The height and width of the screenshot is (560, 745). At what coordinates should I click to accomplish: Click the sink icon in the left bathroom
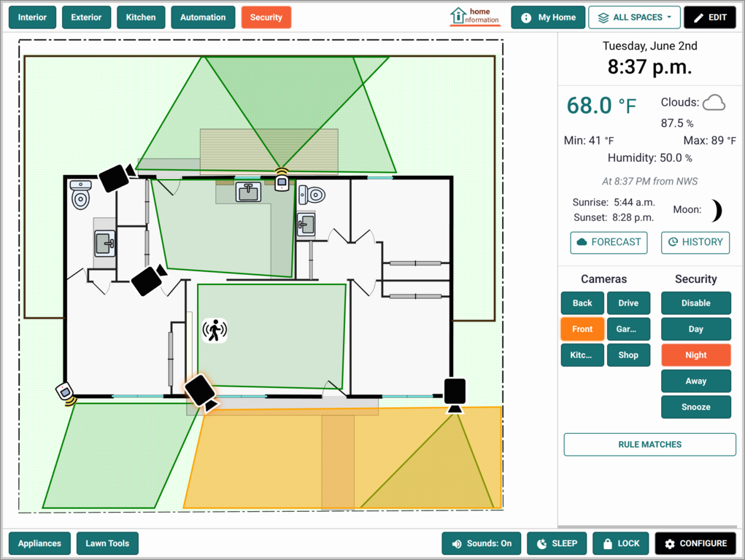click(105, 244)
